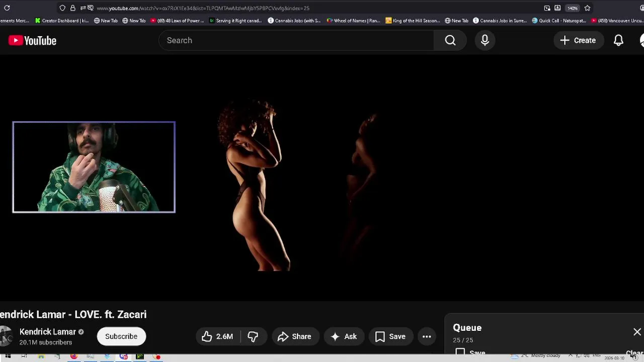The image size is (644, 362).
Task: Open the Ask AI feature
Action: (344, 336)
